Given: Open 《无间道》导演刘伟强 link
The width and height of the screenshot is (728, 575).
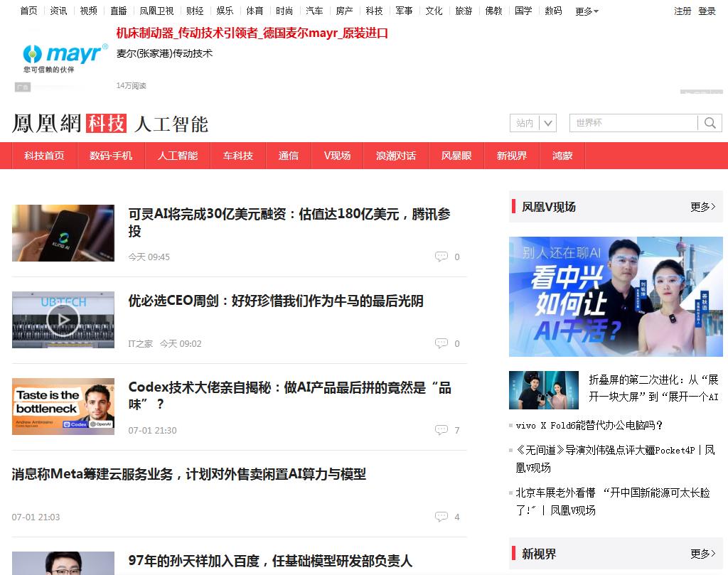Looking at the screenshot, I should point(615,458).
